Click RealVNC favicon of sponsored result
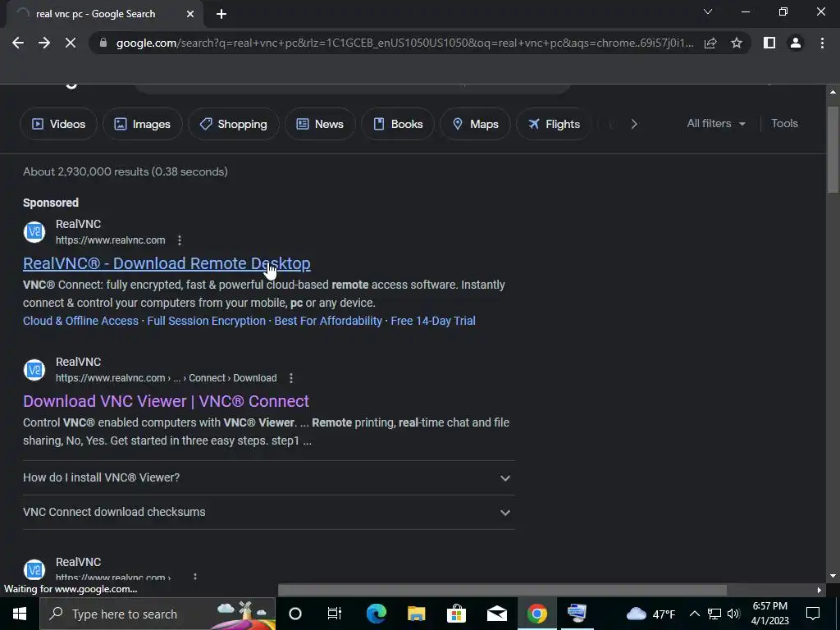Screen dimensions: 840x630 pyautogui.click(x=34, y=232)
